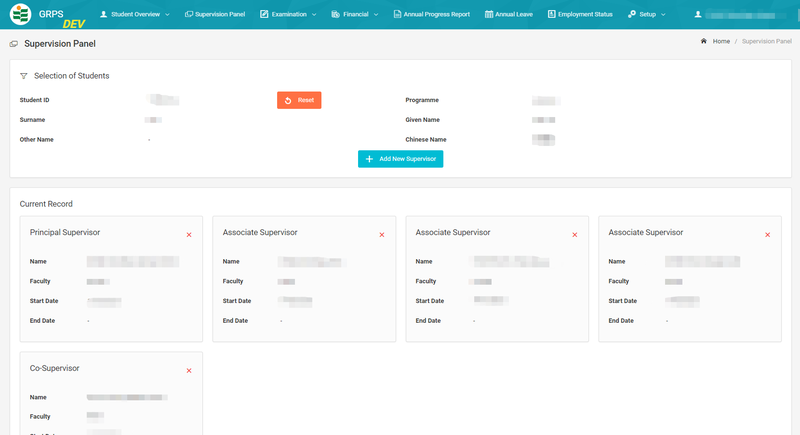The width and height of the screenshot is (800, 435).
Task: Click the Student Overview person icon
Action: tap(104, 14)
